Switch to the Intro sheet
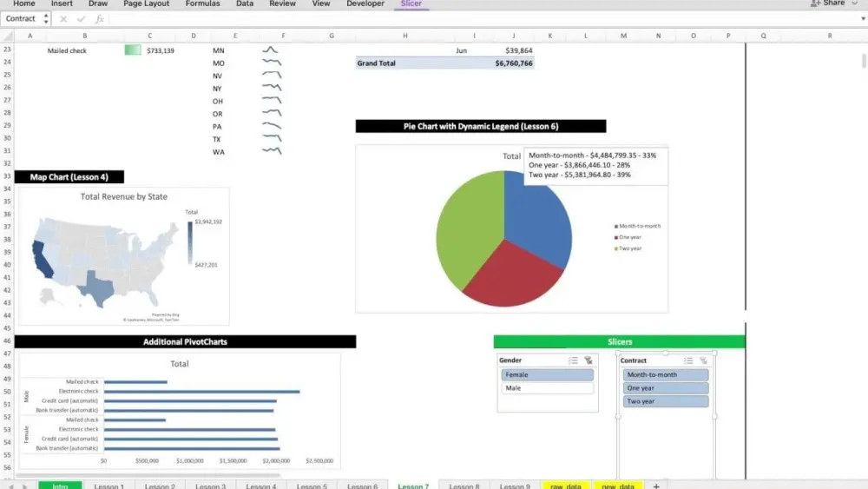The image size is (868, 489). (x=61, y=486)
